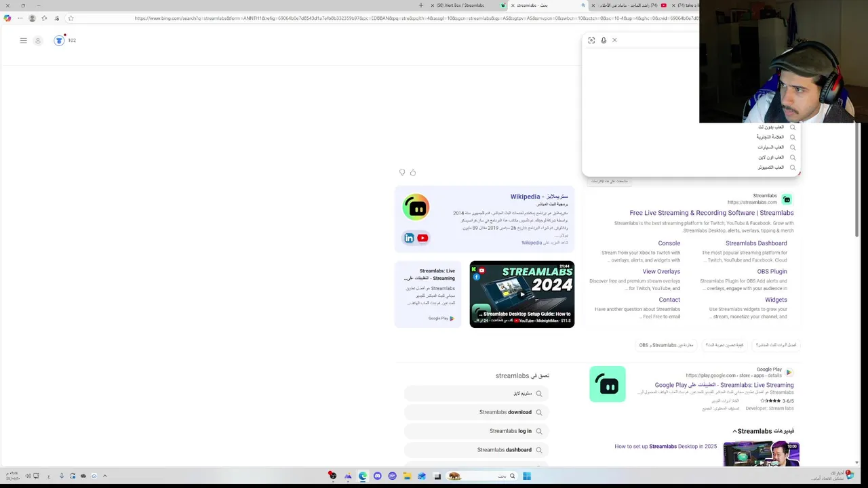Open the browser profile avatar in the toolbar
868x488 pixels.
[32, 18]
